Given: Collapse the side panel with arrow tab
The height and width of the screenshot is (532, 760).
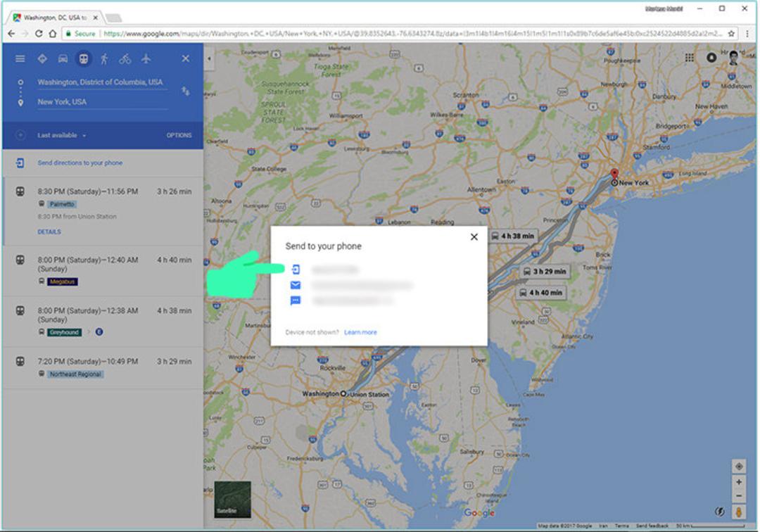Looking at the screenshot, I should tap(209, 58).
